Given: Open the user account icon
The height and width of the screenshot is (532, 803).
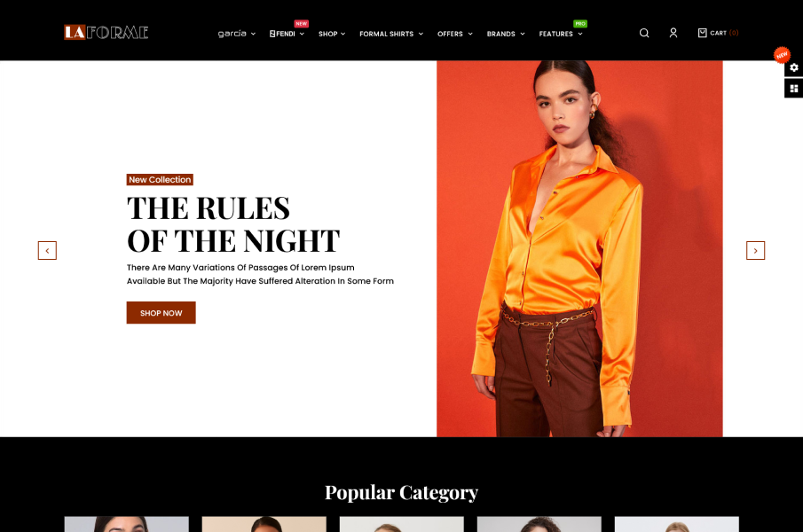Looking at the screenshot, I should [673, 34].
